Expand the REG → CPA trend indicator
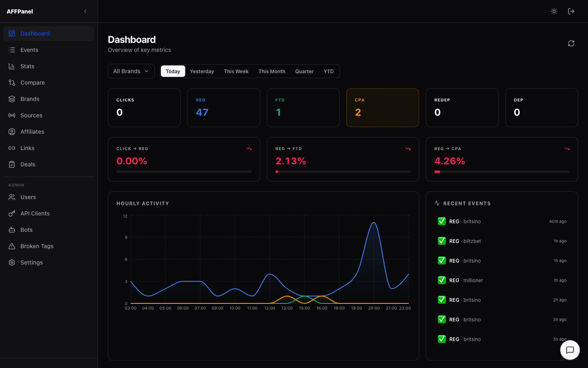 point(567,148)
